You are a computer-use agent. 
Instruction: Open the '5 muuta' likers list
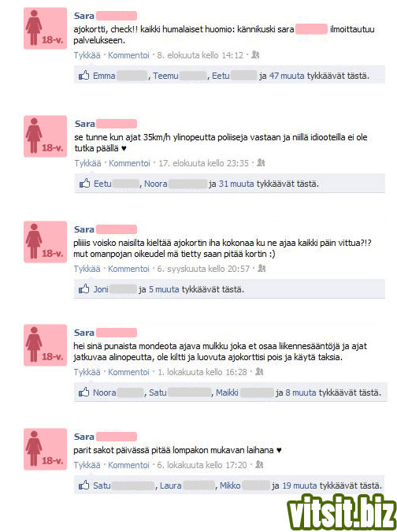click(x=164, y=289)
